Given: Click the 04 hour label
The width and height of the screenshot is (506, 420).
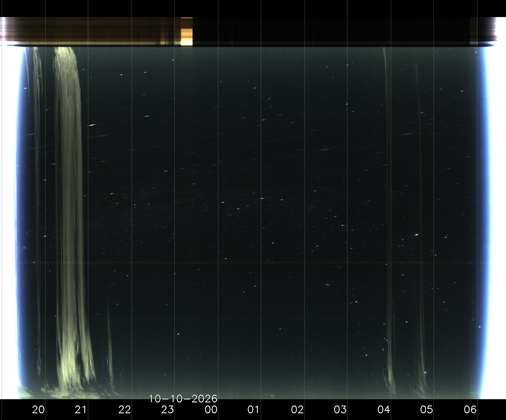Looking at the screenshot, I should (384, 410).
